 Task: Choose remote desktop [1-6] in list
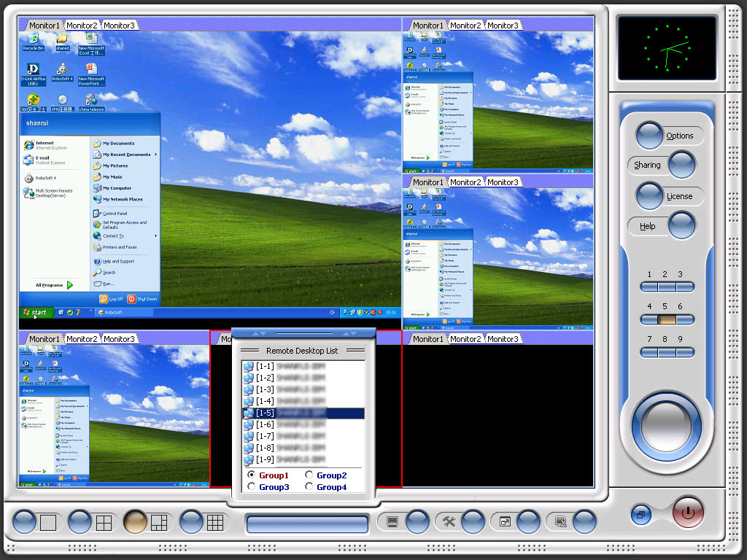(303, 425)
